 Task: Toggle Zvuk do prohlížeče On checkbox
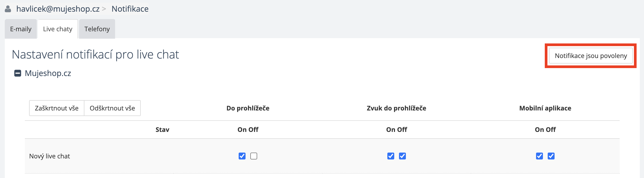pos(391,156)
